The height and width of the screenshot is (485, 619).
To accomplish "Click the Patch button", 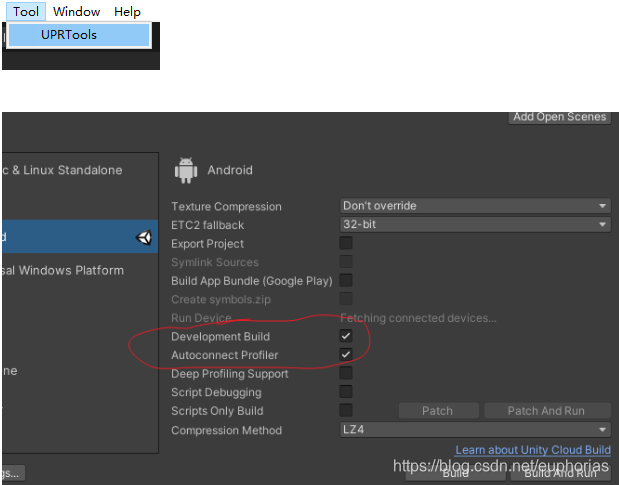I will coord(439,411).
